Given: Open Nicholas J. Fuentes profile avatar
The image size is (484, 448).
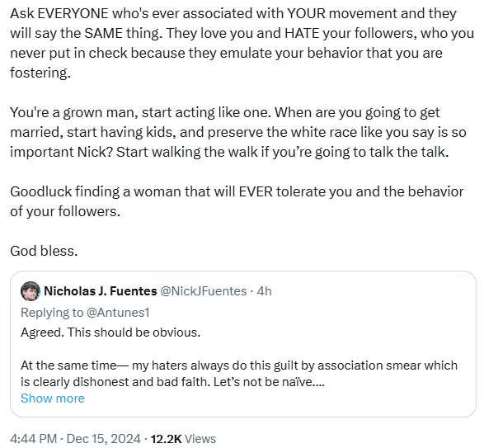Looking at the screenshot, I should coord(31,291).
